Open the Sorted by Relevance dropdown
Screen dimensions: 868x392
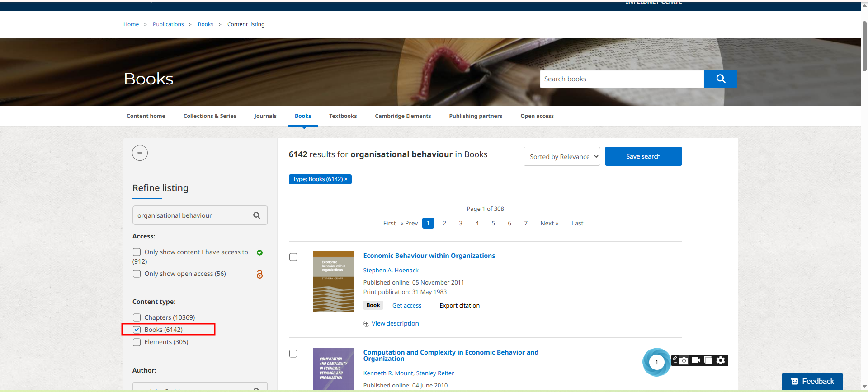click(x=561, y=157)
